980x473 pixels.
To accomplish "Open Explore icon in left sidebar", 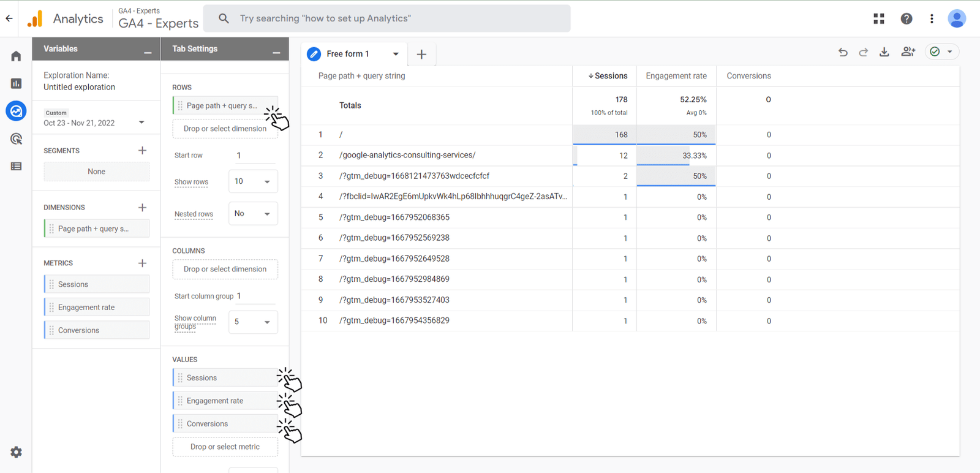I will 16,111.
